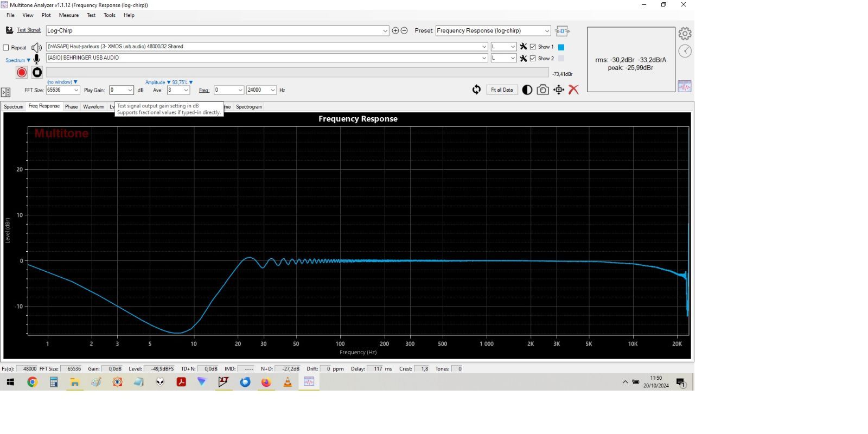Expand the Spectrum mode selector
The image size is (868, 434).
point(18,60)
